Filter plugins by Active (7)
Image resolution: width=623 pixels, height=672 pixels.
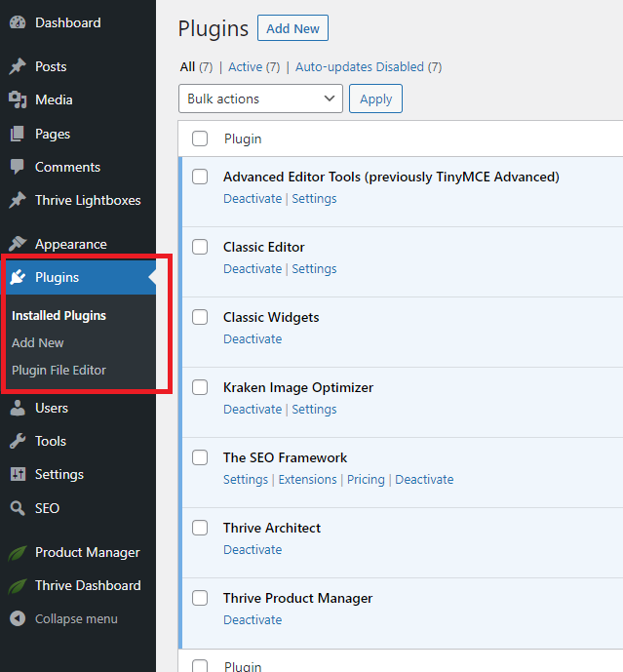coord(254,67)
